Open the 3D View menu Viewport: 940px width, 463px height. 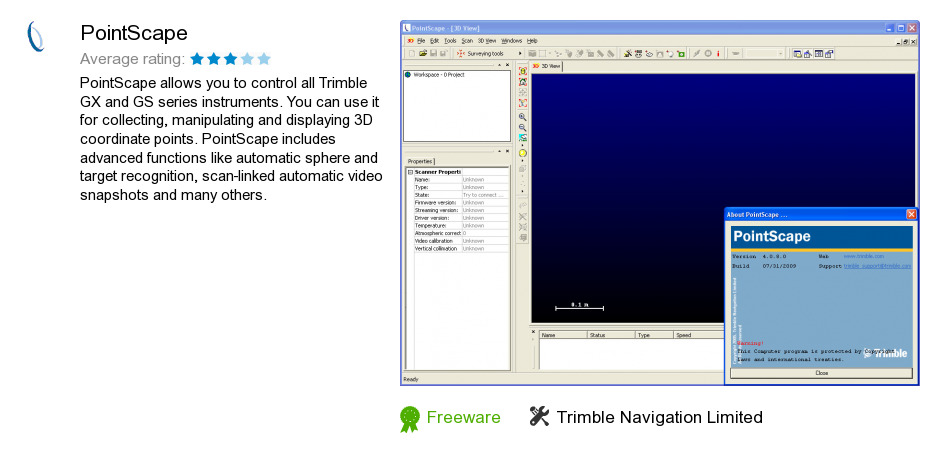pos(487,41)
